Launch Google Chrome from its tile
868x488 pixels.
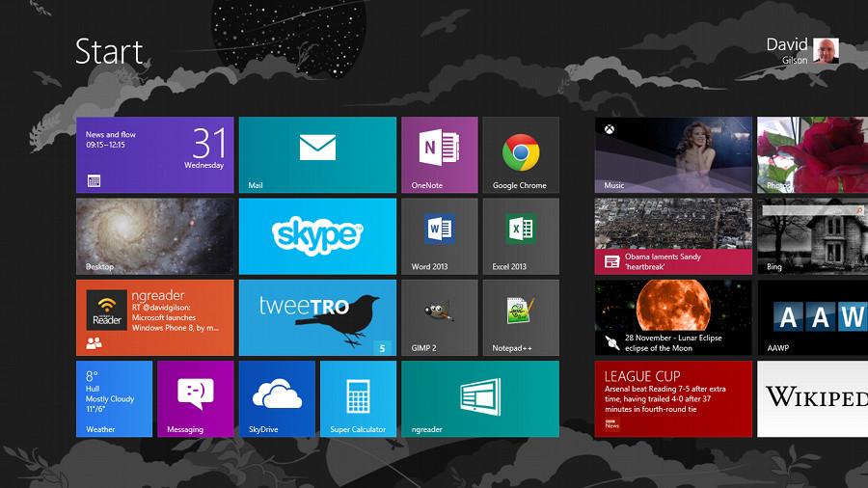click(x=521, y=155)
